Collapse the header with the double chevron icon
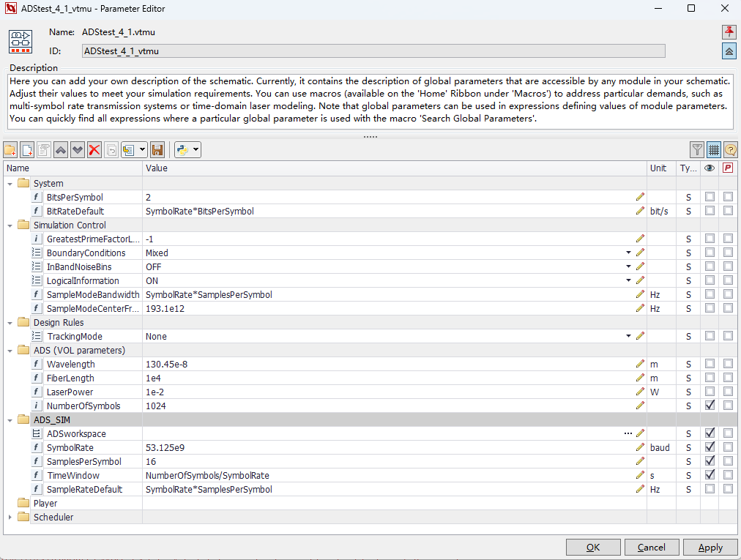The height and width of the screenshot is (560, 741). [x=729, y=51]
